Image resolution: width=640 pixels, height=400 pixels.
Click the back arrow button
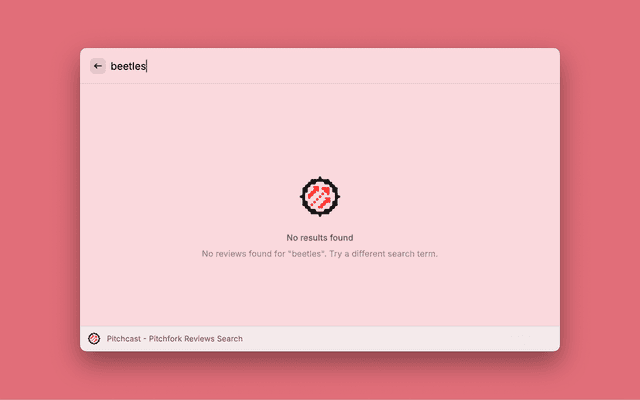(x=98, y=66)
